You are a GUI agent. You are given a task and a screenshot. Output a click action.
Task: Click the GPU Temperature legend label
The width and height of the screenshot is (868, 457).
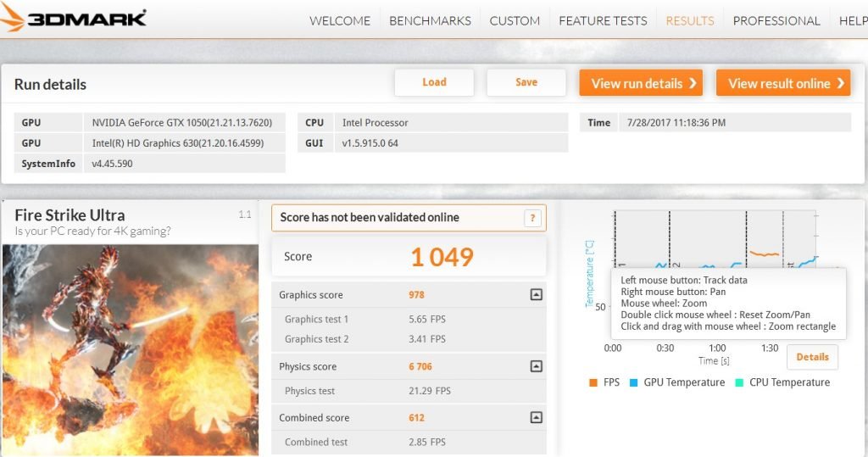[684, 382]
